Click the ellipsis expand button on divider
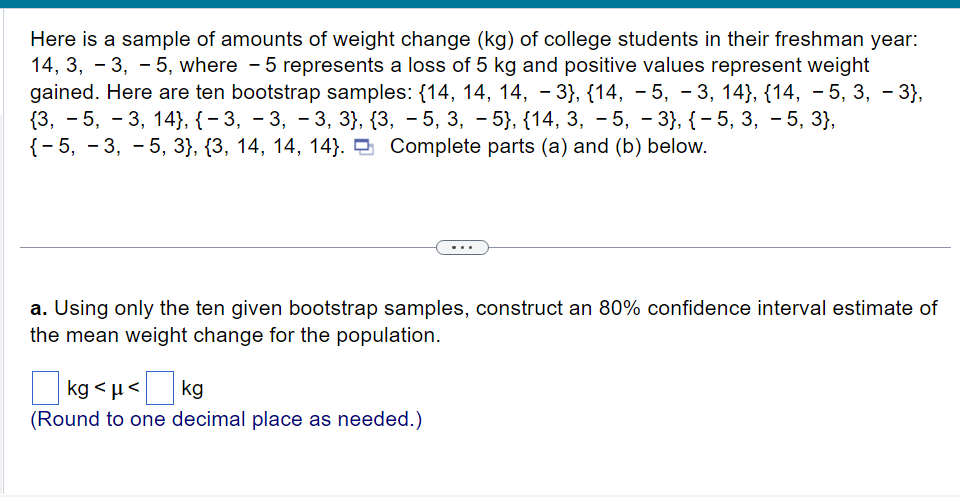 (461, 246)
